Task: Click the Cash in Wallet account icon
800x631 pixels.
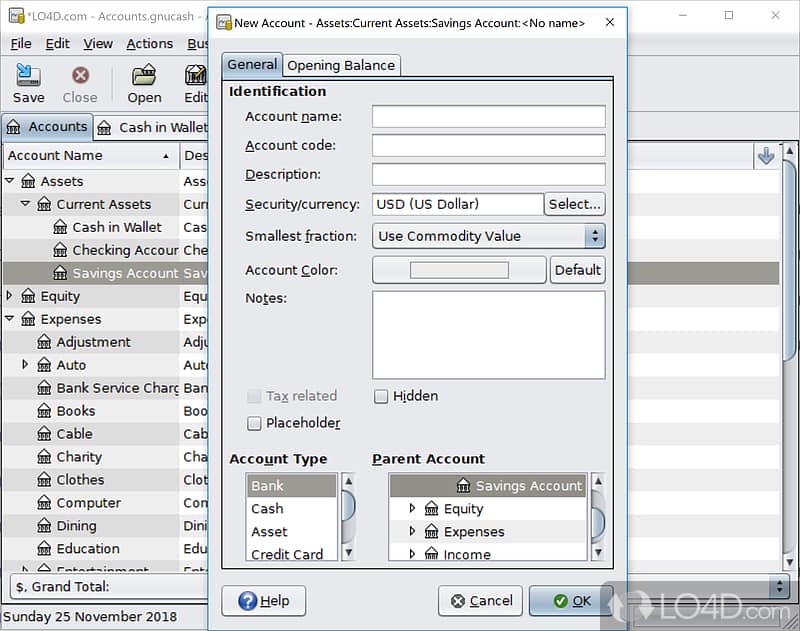Action: 60,227
